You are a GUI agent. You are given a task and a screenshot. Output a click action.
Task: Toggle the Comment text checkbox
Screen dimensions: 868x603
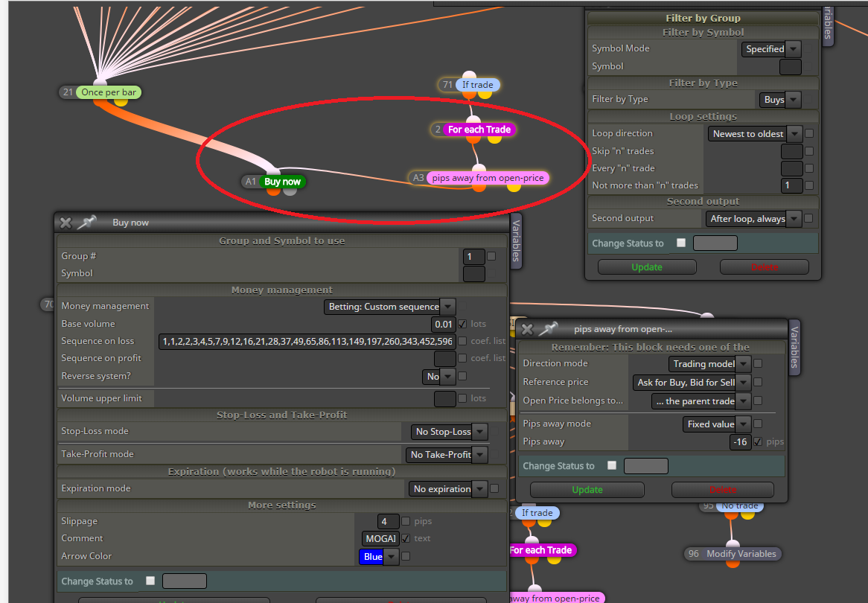pos(406,538)
